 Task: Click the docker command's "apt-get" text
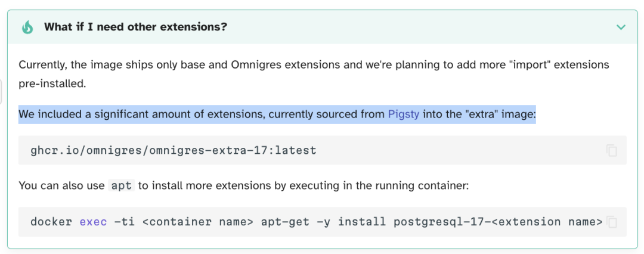[292, 222]
